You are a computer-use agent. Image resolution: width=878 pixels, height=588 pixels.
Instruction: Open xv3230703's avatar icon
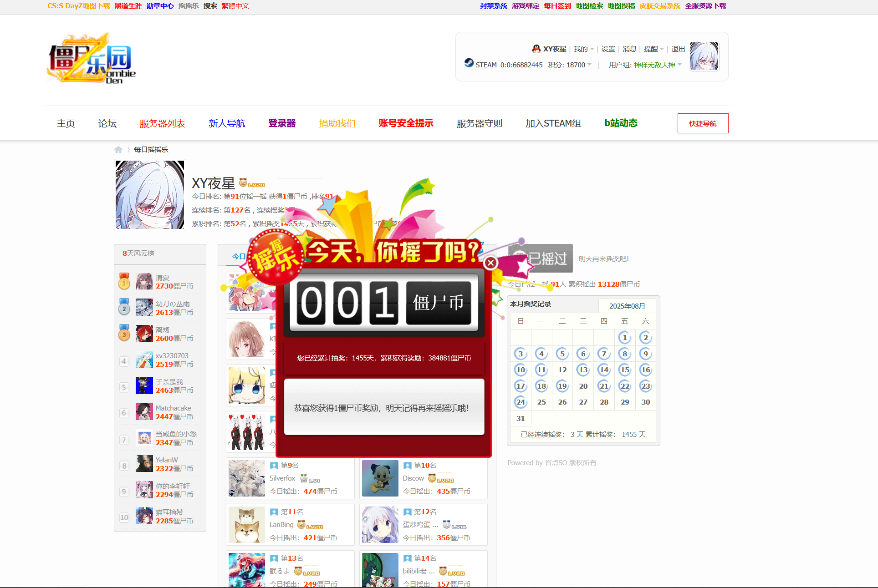click(x=144, y=360)
